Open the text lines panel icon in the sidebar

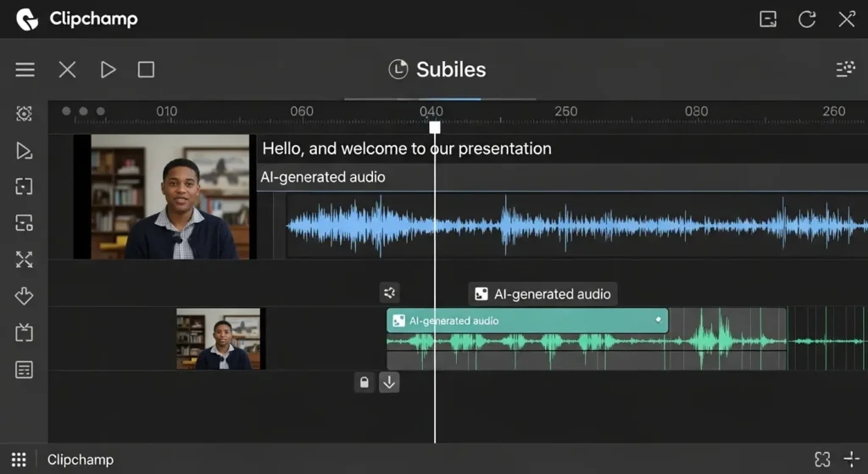(x=24, y=370)
